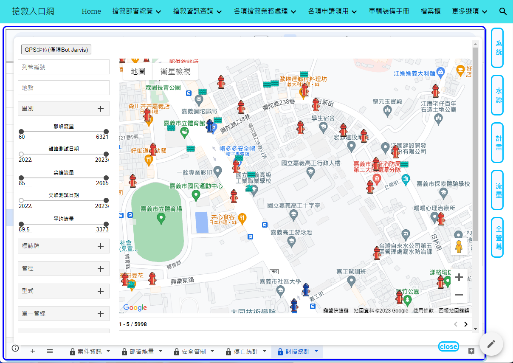This screenshot has width=513, height=363.
Task: Grab left handle of first 2022–2023 slider
Action: (x=21, y=154)
